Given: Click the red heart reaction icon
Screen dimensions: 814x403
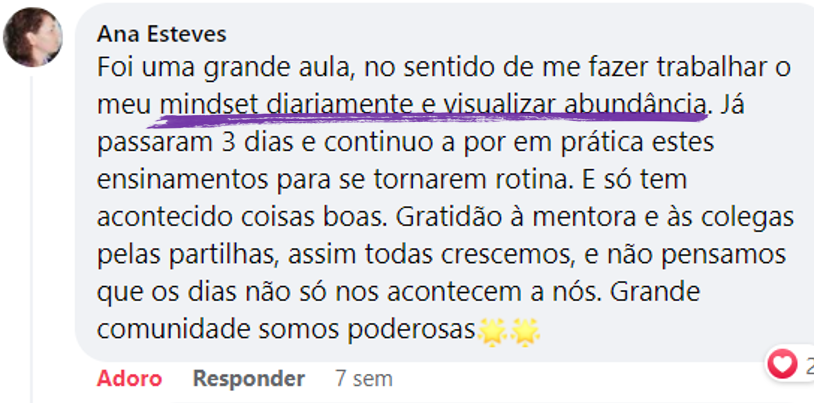Looking at the screenshot, I should [x=783, y=363].
